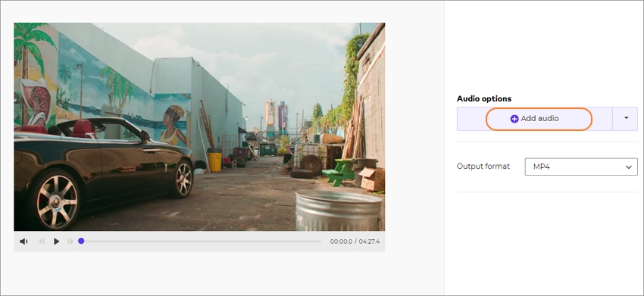The width and height of the screenshot is (644, 296).
Task: Click the metal trash can in the preview
Action: [338, 210]
